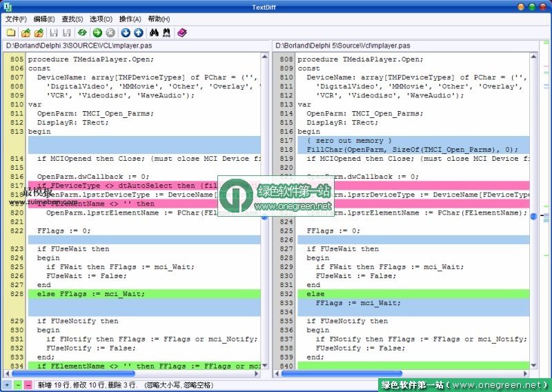552x392 pixels.
Task: Click line 815 'DisplayR: TRect;' in right pane
Action: coord(342,123)
